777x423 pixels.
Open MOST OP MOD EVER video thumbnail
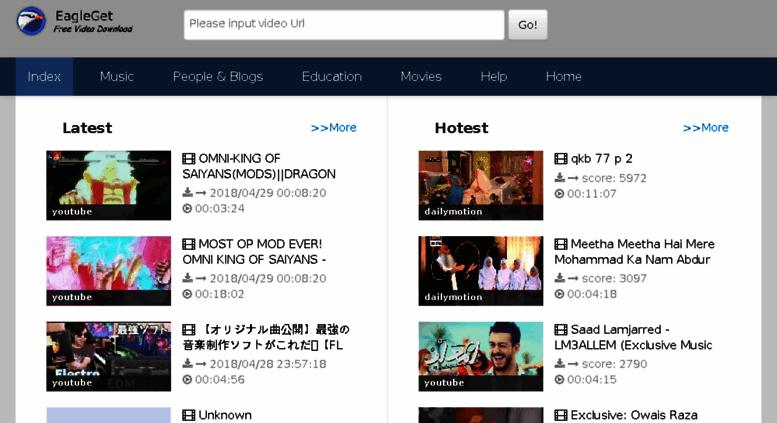[109, 271]
